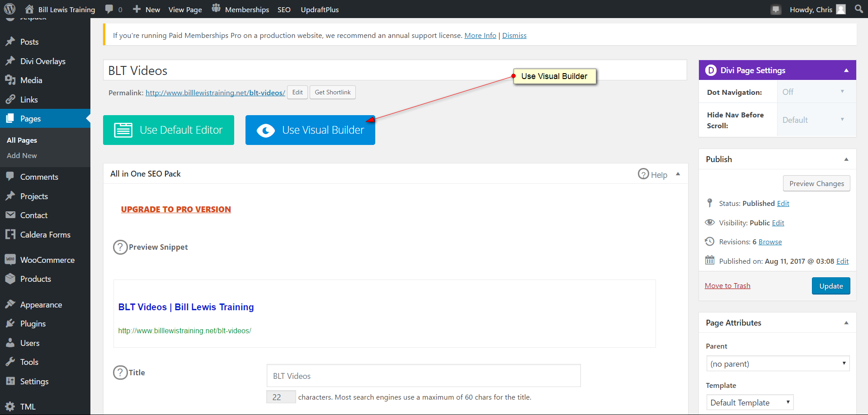Click the Comments speech bubble icon in sidebar
This screenshot has width=868, height=415.
point(10,177)
